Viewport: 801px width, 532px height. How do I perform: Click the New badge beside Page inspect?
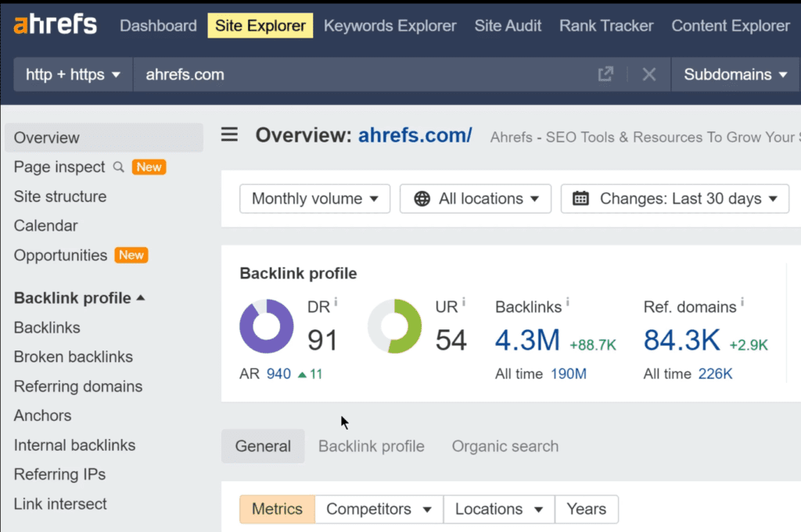coord(149,167)
